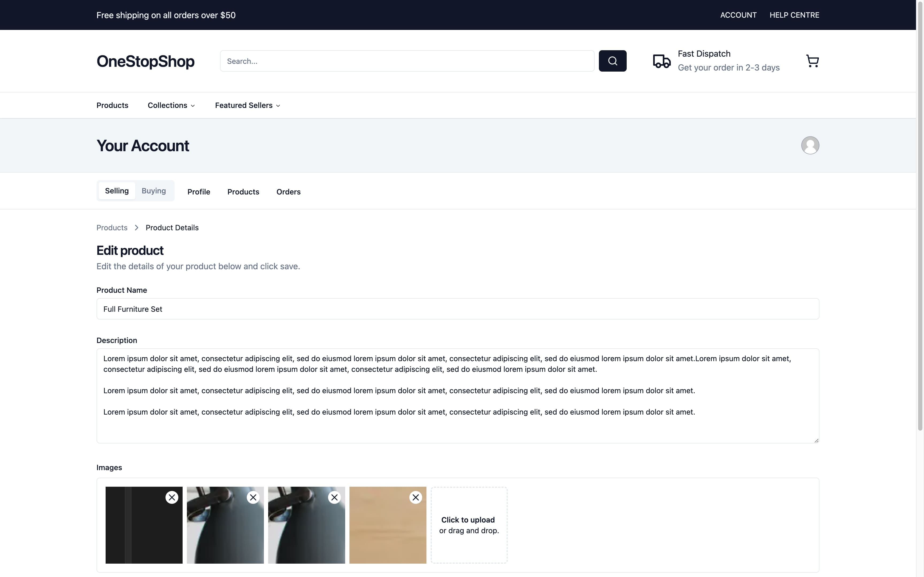Screen dimensions: 924x577
Task: Remove the first product image
Action: pyautogui.click(x=172, y=497)
